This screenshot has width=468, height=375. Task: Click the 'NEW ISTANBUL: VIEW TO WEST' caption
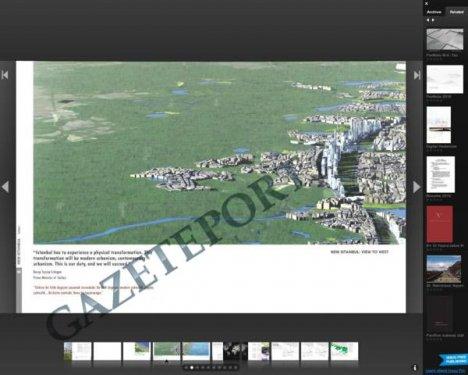[359, 252]
